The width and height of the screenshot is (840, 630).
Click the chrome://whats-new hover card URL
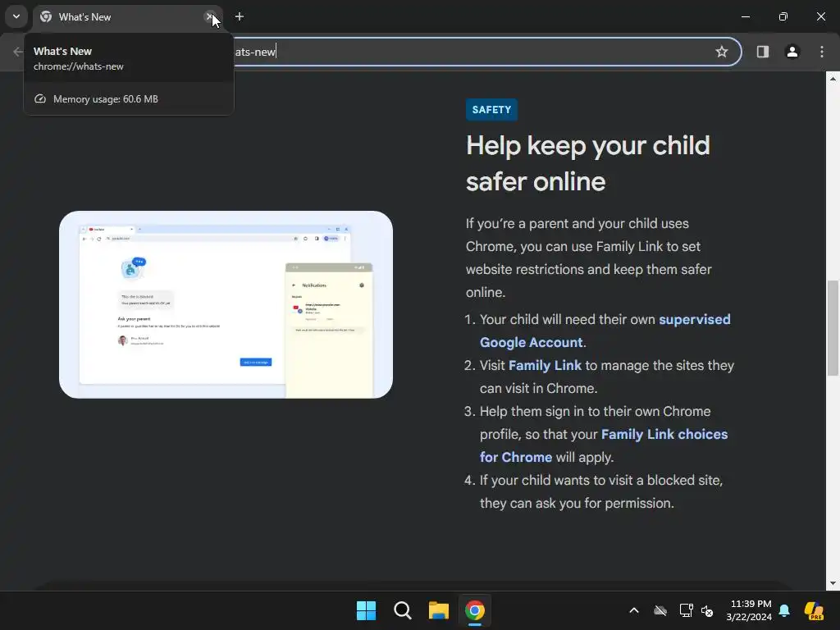point(78,66)
